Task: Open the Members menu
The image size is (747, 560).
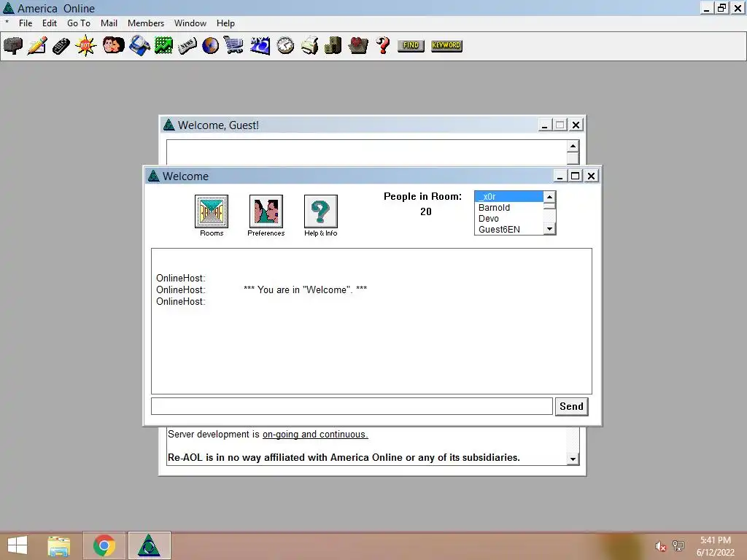Action: [x=146, y=23]
